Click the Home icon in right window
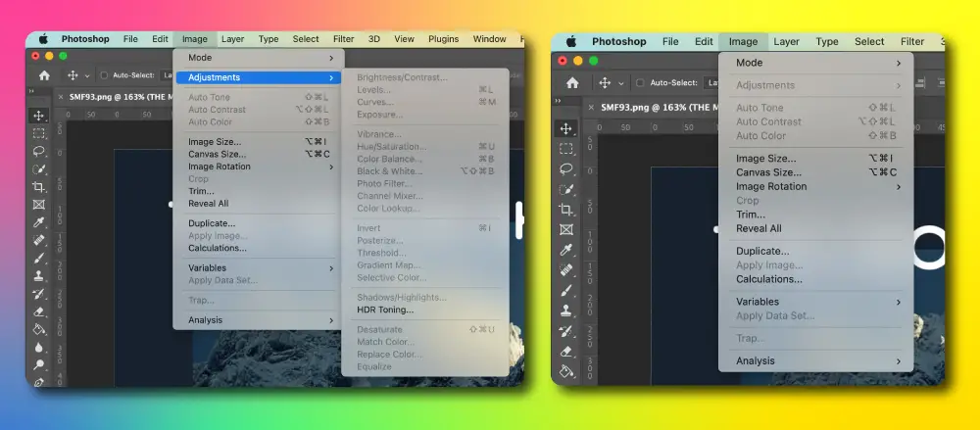Screen dimensions: 980x430 tap(572, 82)
